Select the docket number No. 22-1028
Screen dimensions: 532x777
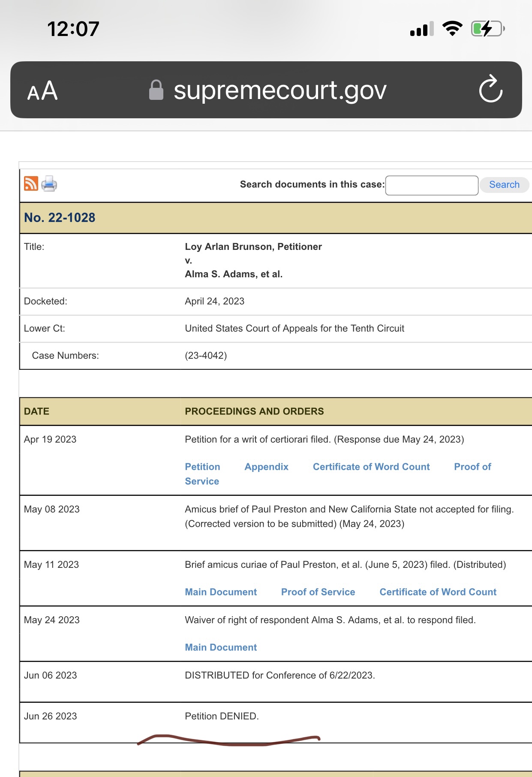point(60,218)
